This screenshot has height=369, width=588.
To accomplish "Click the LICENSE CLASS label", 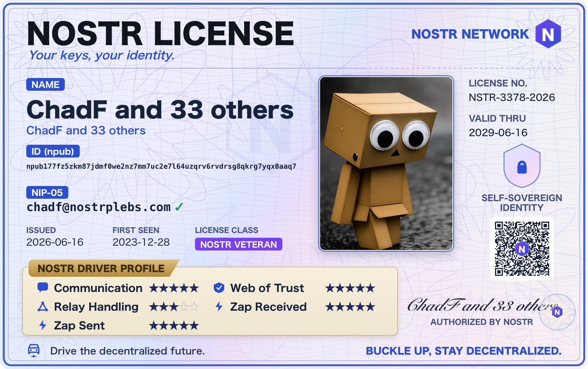I will point(226,230).
